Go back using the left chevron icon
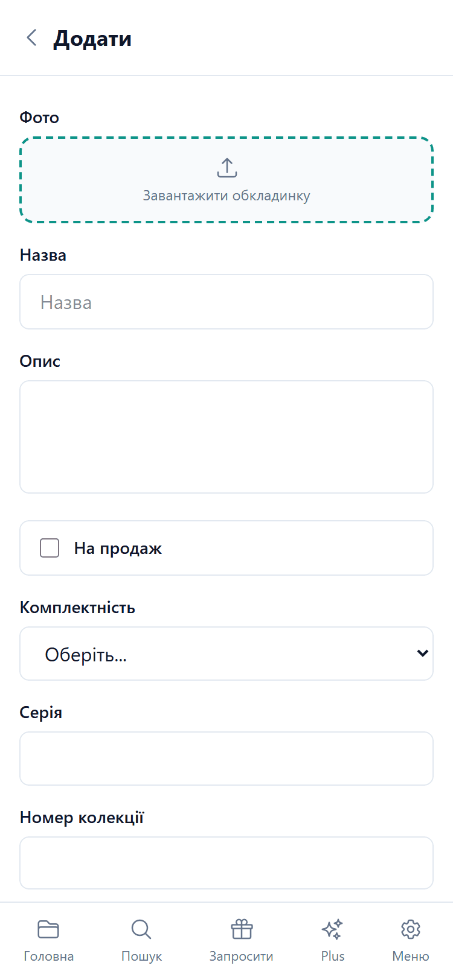453x980 pixels. click(31, 37)
